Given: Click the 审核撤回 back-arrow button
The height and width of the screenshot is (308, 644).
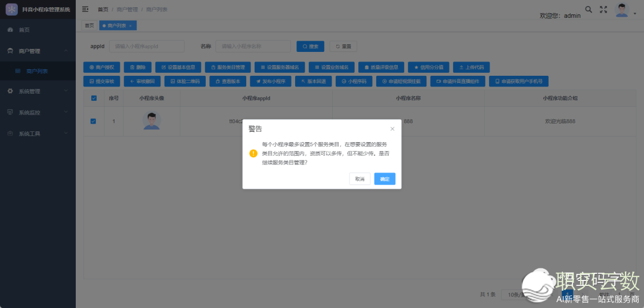Looking at the screenshot, I should 142,81.
